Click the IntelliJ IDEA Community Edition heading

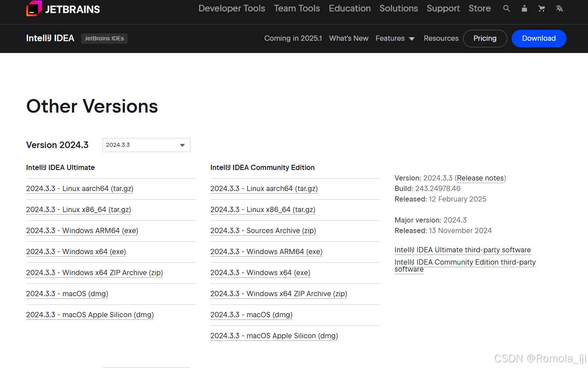pyautogui.click(x=262, y=167)
